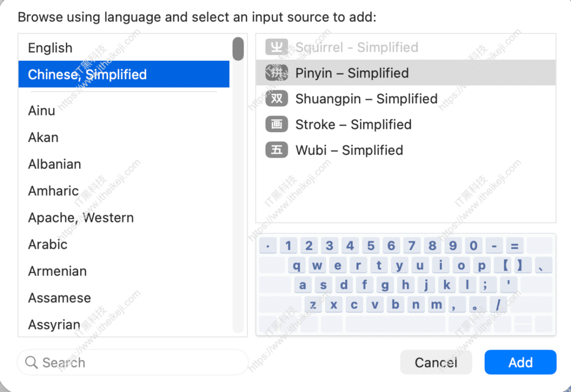Click the Wubi – Simplified icon

click(x=277, y=150)
